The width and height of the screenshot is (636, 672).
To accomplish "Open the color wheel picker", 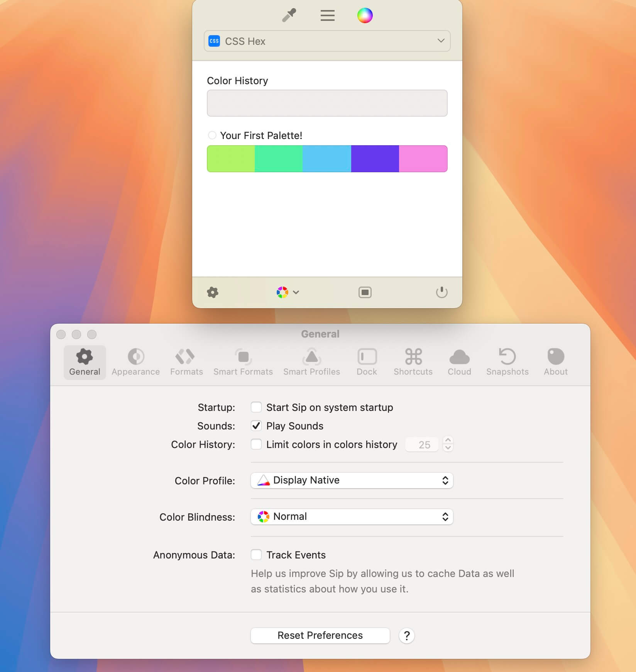I will pos(364,15).
